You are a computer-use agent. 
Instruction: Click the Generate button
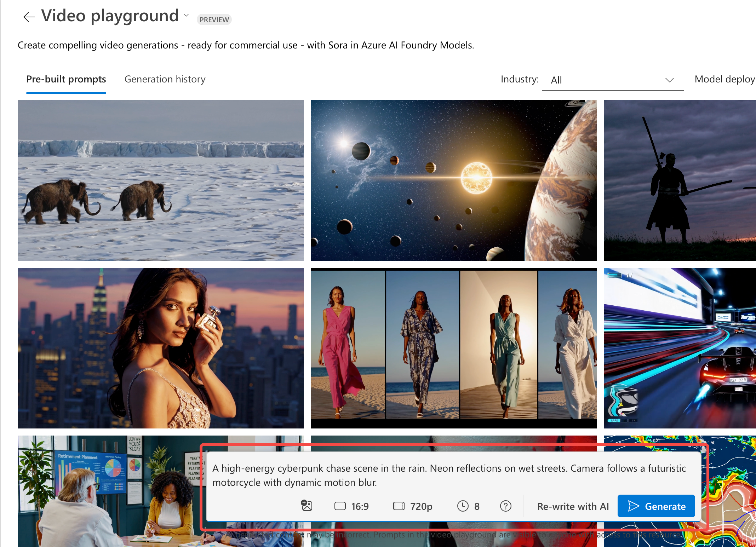click(656, 506)
